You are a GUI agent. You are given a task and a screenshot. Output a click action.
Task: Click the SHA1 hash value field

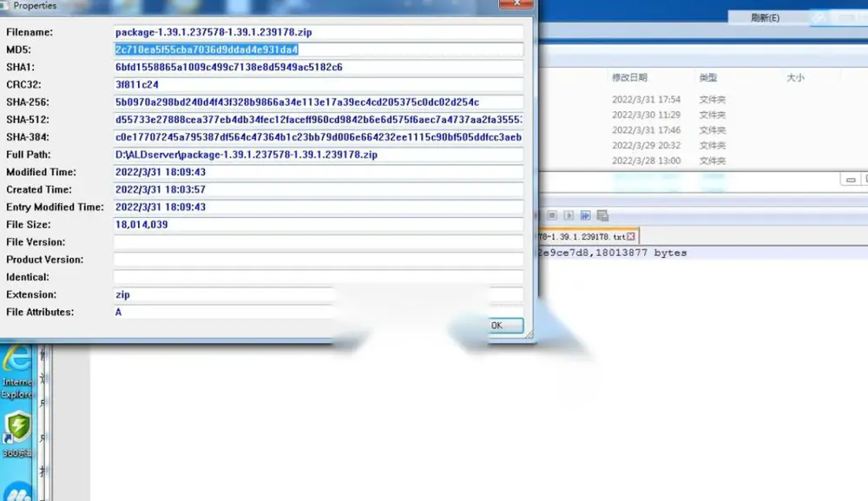pos(319,67)
